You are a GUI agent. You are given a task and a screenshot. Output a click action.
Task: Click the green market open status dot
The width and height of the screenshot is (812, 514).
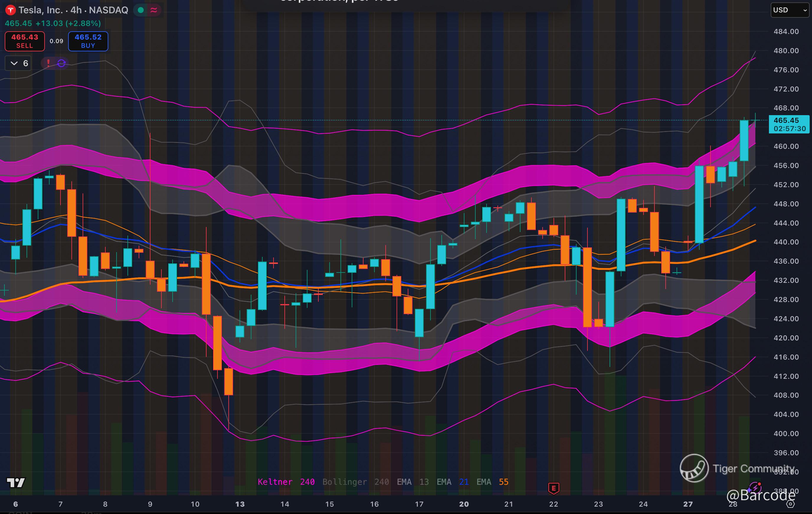[x=141, y=10]
